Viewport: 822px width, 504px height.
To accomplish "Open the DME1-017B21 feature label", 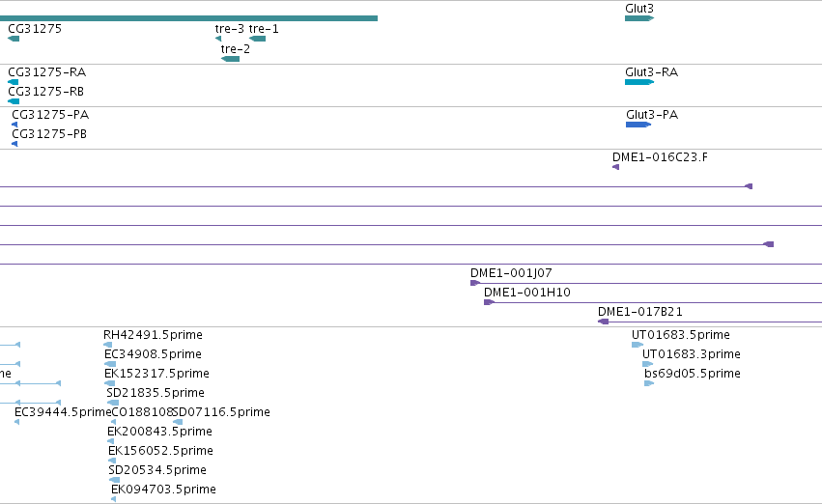I will point(640,312).
